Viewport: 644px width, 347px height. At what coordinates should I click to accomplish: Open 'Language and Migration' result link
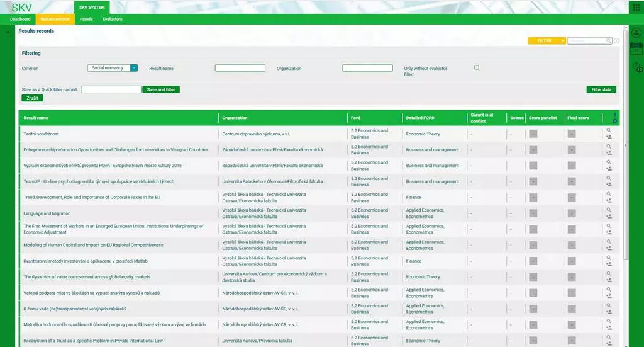[x=47, y=213]
